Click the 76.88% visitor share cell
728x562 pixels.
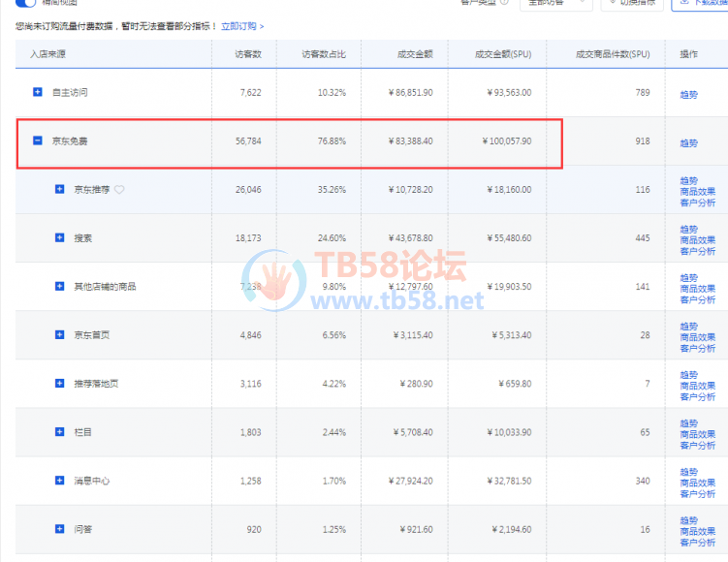(332, 140)
